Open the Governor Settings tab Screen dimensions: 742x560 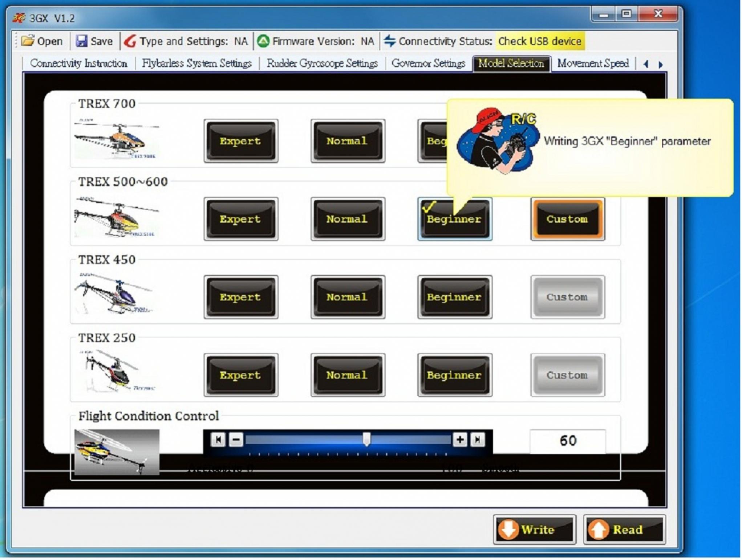[x=428, y=64]
